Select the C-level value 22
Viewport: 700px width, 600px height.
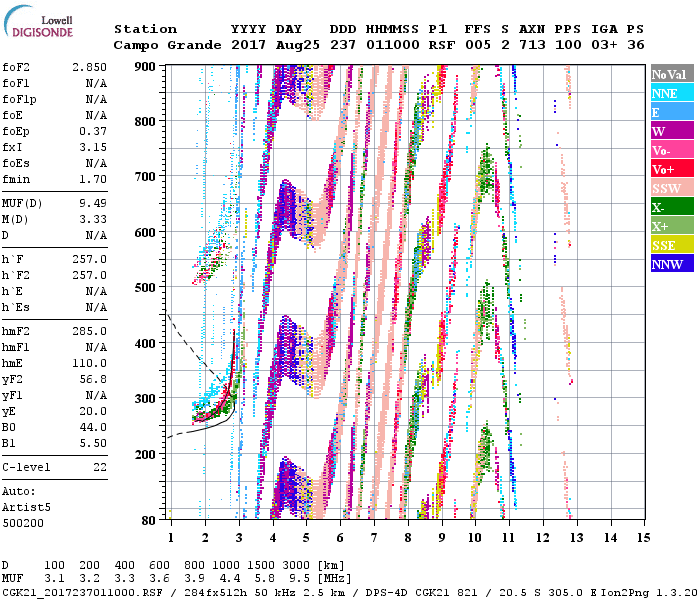pyautogui.click(x=100, y=467)
